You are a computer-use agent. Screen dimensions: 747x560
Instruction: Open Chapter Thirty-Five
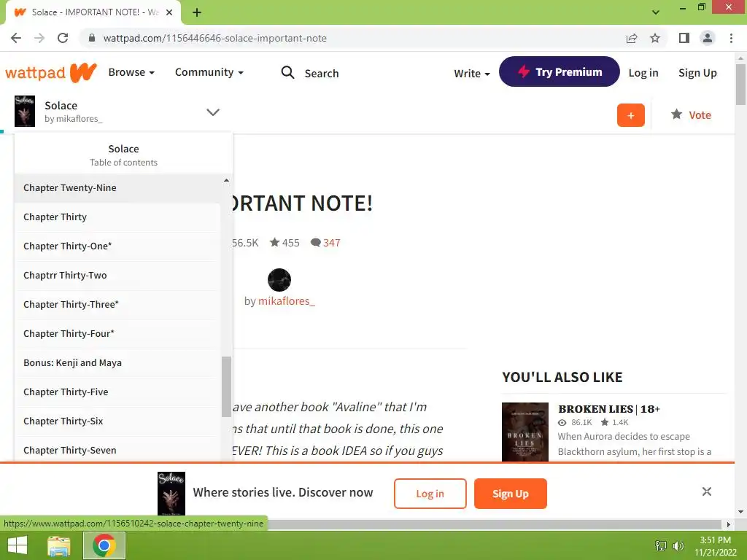tap(117, 392)
